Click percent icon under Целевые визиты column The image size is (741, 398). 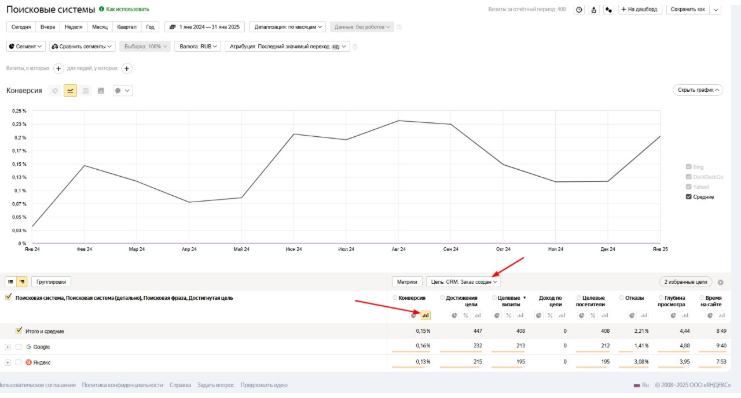[508, 315]
